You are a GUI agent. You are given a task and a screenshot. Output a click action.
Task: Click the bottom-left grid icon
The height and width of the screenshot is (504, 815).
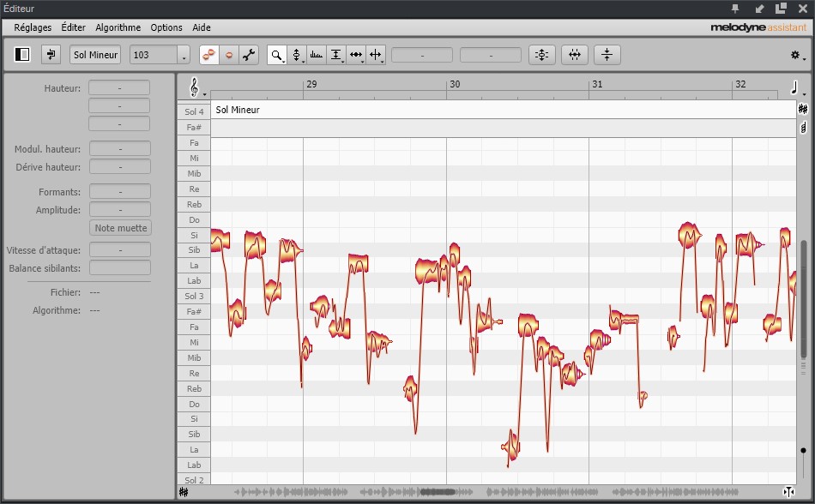[184, 491]
